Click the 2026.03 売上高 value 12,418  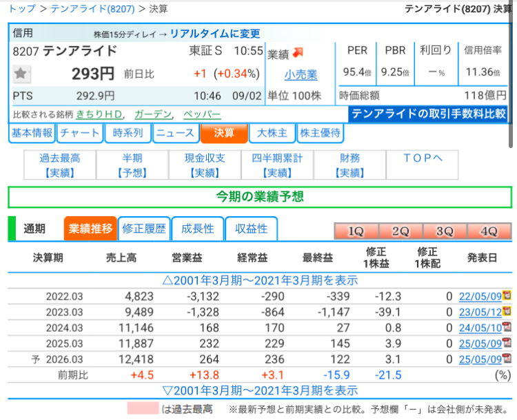coord(136,359)
